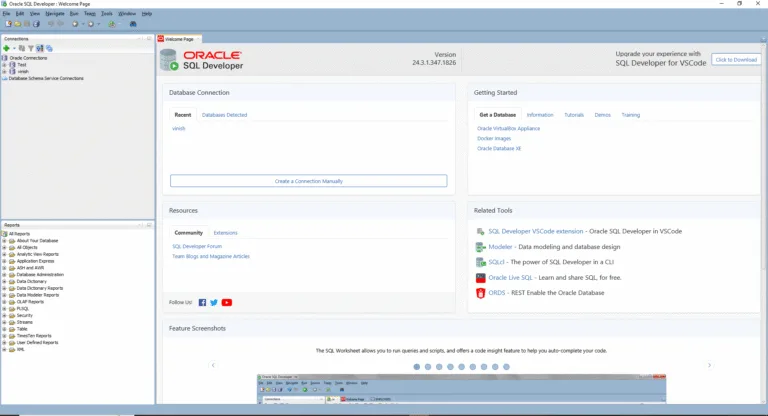Viewport: 768px width, 416px height.
Task: Expand the User Defined Reports folder
Action: tap(4, 343)
